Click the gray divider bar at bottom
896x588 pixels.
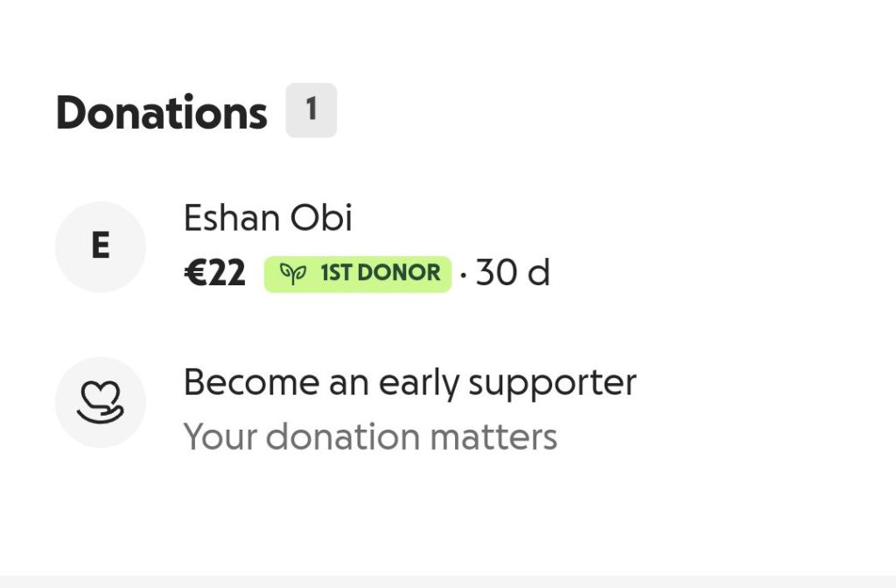[448, 581]
